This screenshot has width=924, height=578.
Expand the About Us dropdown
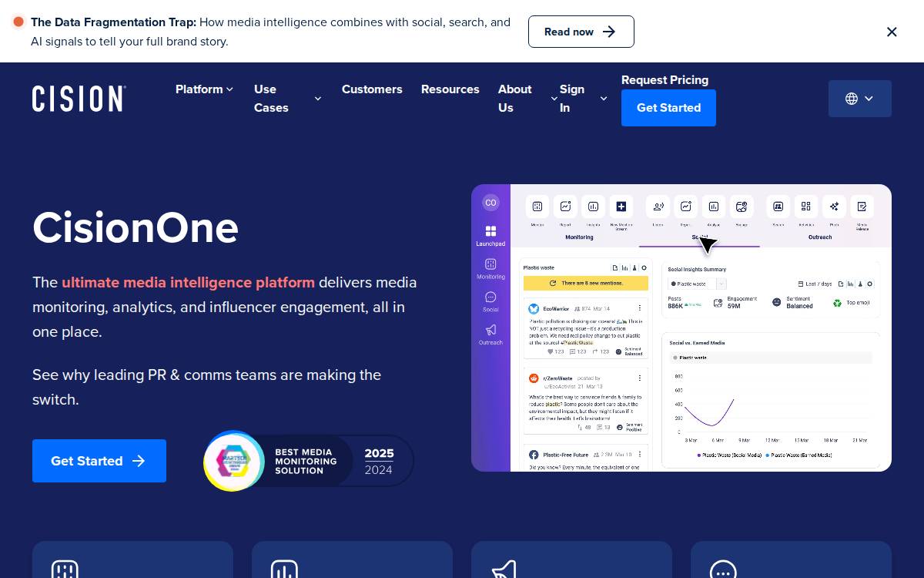[528, 99]
